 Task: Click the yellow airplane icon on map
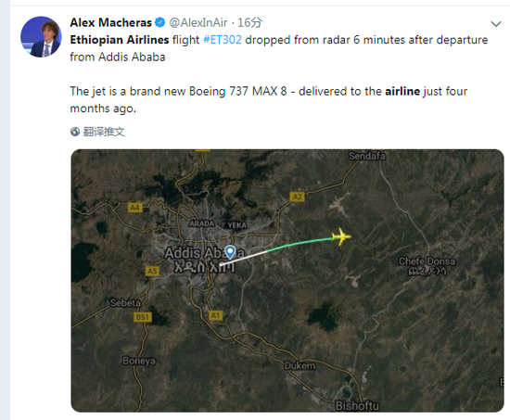(x=341, y=236)
